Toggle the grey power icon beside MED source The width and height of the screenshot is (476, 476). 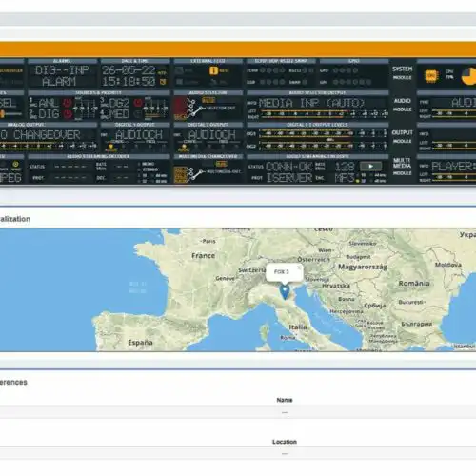coord(138,114)
